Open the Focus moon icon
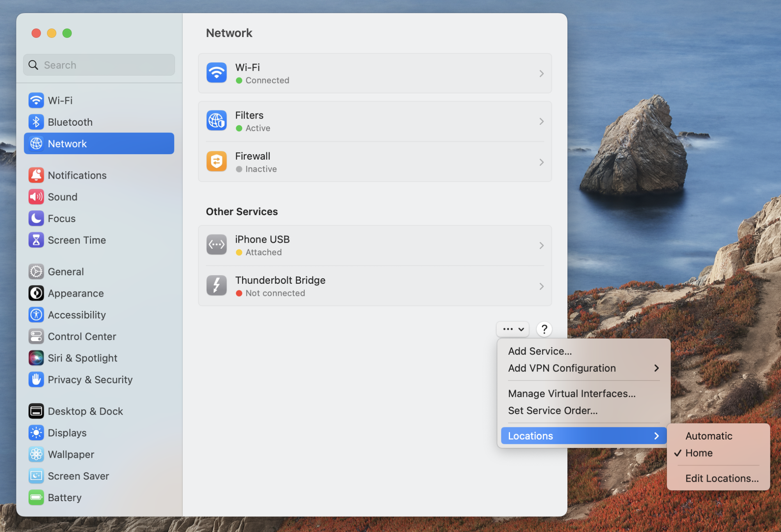This screenshot has height=532, width=781. pos(36,219)
